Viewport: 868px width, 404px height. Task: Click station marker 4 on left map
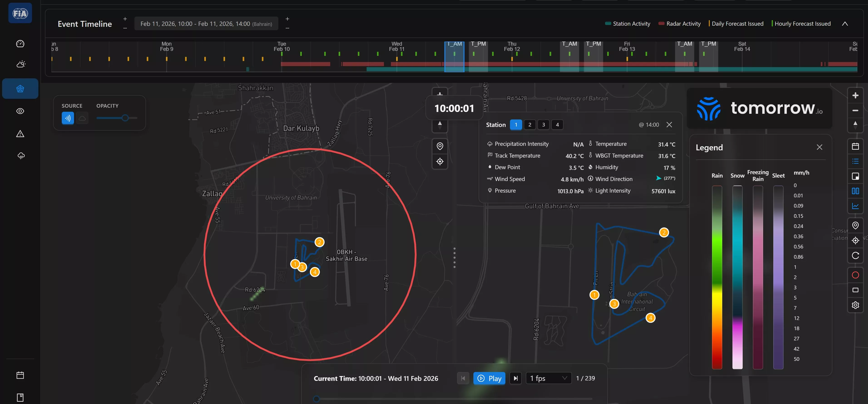(x=315, y=272)
